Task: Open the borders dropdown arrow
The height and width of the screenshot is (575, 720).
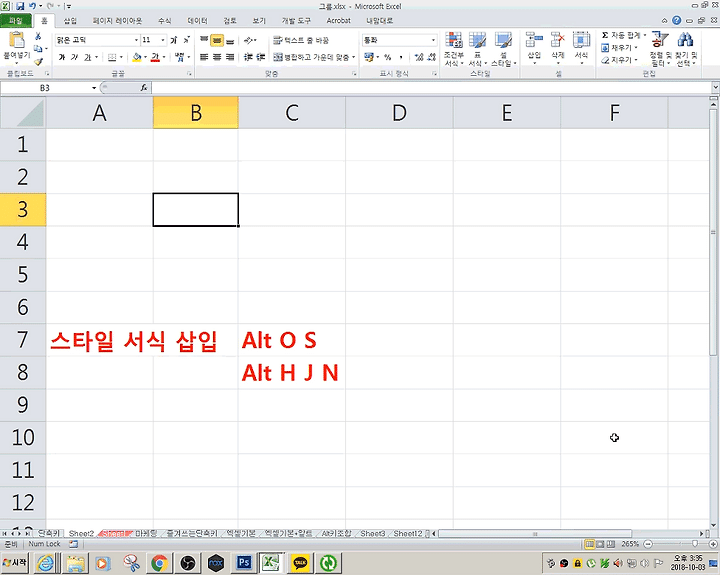Action: click(x=121, y=57)
